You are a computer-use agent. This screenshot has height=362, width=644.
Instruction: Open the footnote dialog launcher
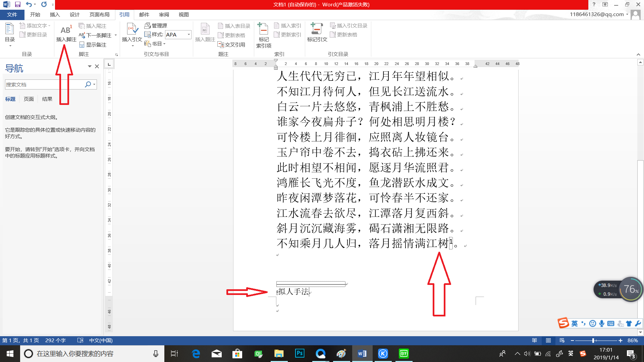pyautogui.click(x=117, y=55)
